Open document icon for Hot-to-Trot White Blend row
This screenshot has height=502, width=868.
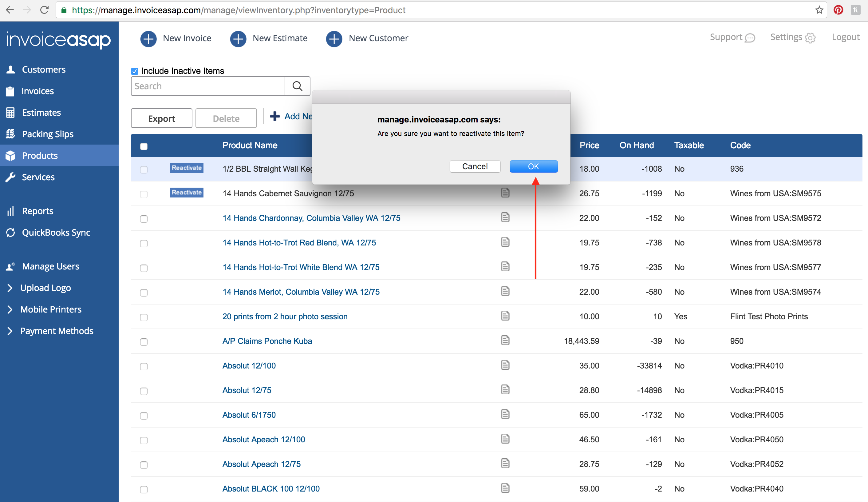[505, 266]
